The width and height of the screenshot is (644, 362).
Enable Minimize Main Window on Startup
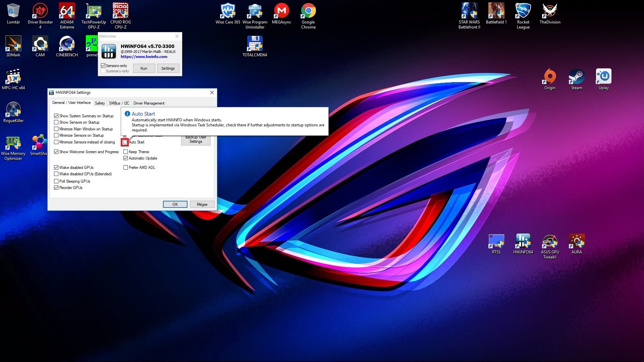(56, 129)
